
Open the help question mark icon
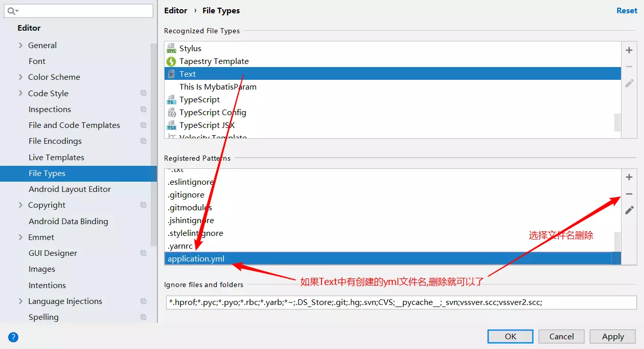(13, 337)
